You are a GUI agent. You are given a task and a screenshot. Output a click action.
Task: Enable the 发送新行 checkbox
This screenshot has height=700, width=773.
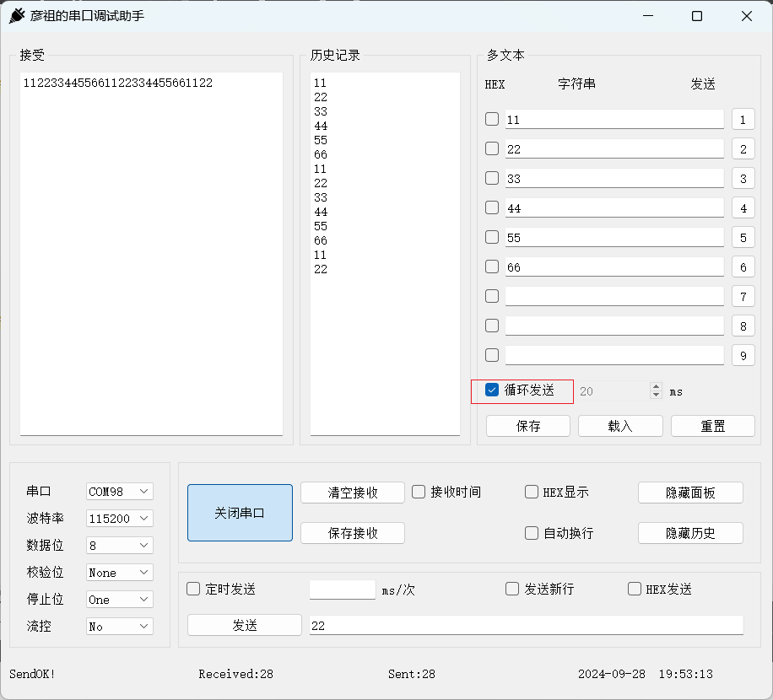point(512,590)
